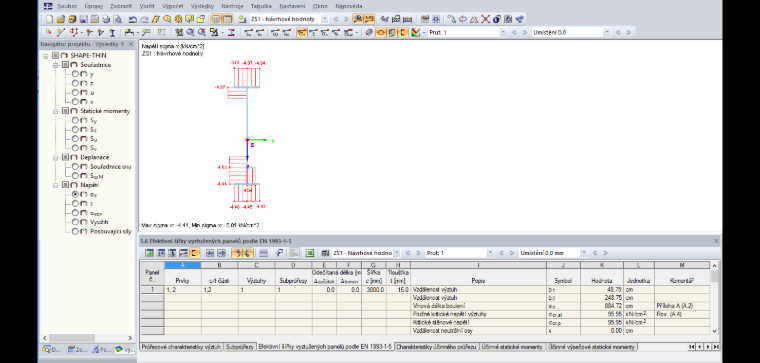760x363 pixels.
Task: Click the first green icon in the table toolbar
Action: pos(149,253)
